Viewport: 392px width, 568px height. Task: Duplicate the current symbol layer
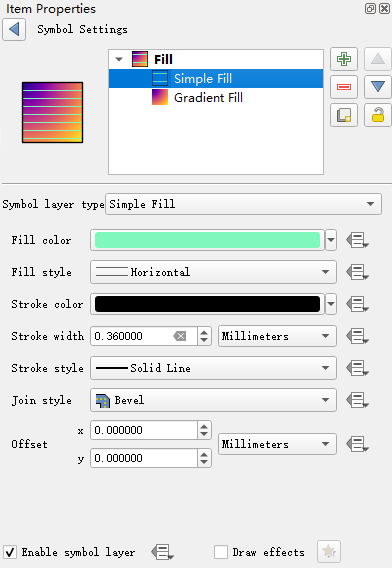344,115
